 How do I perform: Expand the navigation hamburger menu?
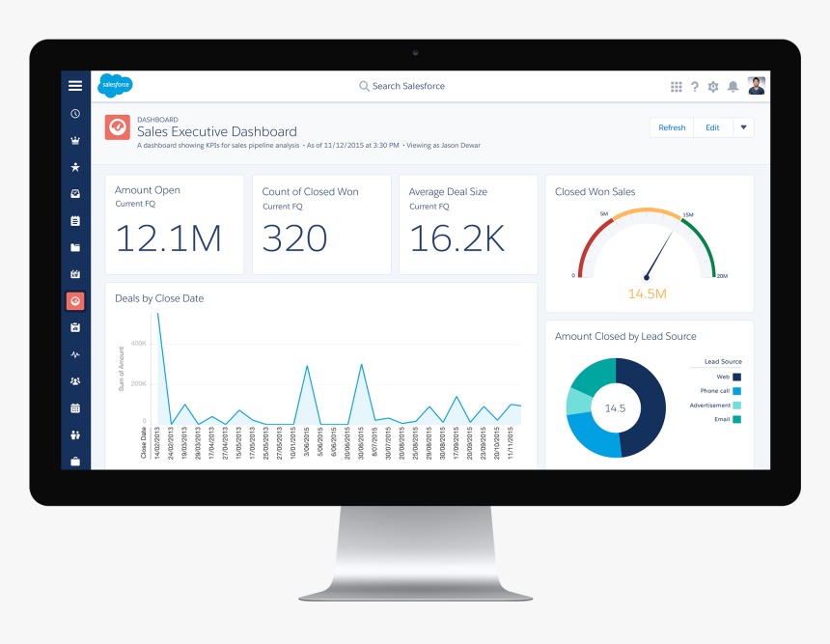[75, 85]
